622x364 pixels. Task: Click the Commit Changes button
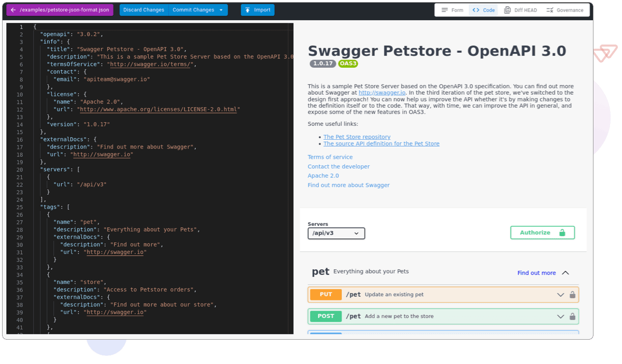[193, 10]
